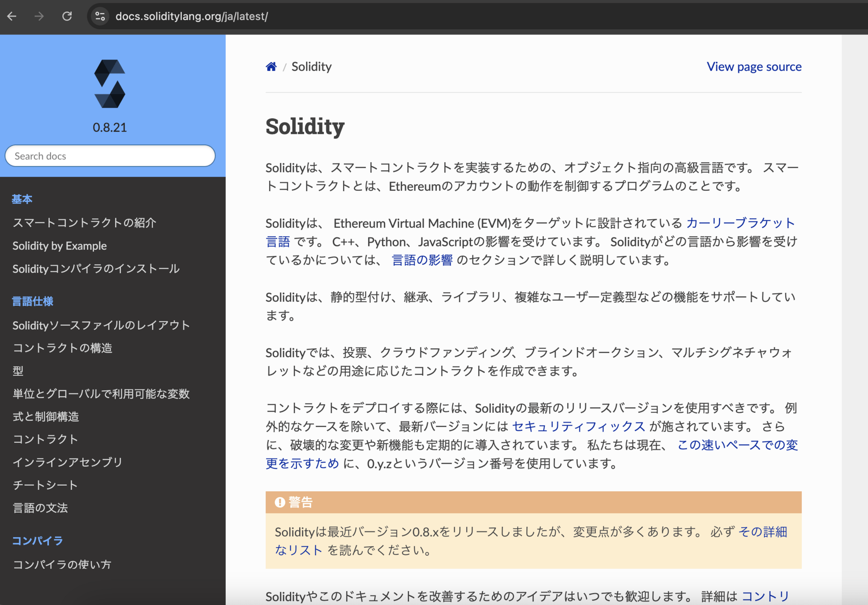
Task: Reload the page with refresh icon
Action: [x=67, y=17]
